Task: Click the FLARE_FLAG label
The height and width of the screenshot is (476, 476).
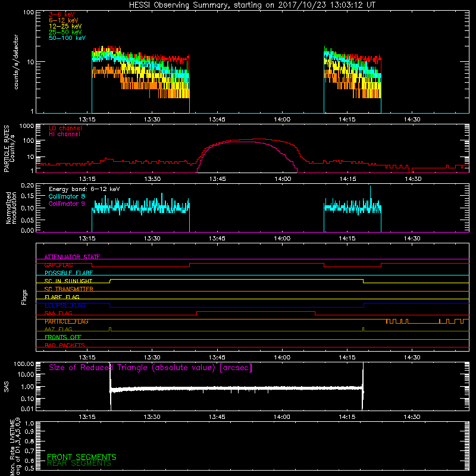Action: [x=62, y=297]
